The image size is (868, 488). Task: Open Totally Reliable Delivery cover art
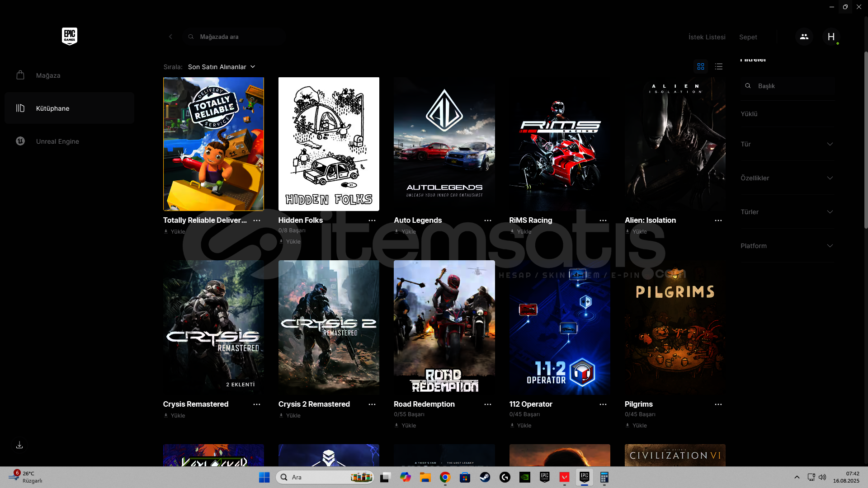tap(213, 144)
